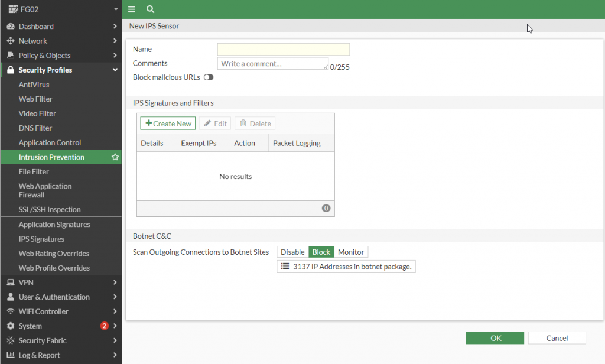Click the red System notification badge
The width and height of the screenshot is (605, 364).
[x=105, y=326]
